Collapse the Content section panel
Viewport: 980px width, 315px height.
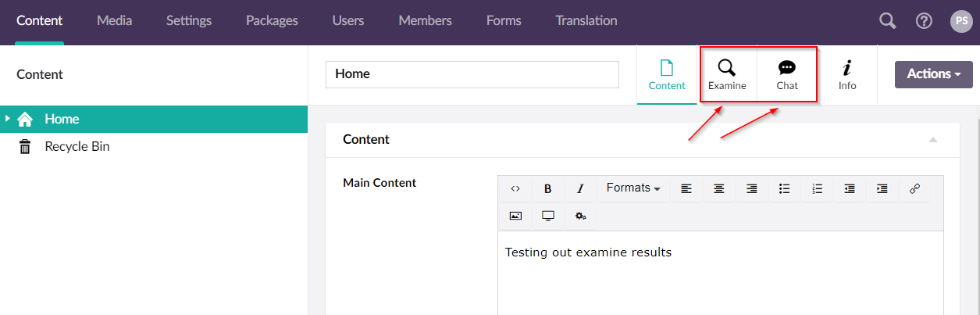tap(932, 140)
